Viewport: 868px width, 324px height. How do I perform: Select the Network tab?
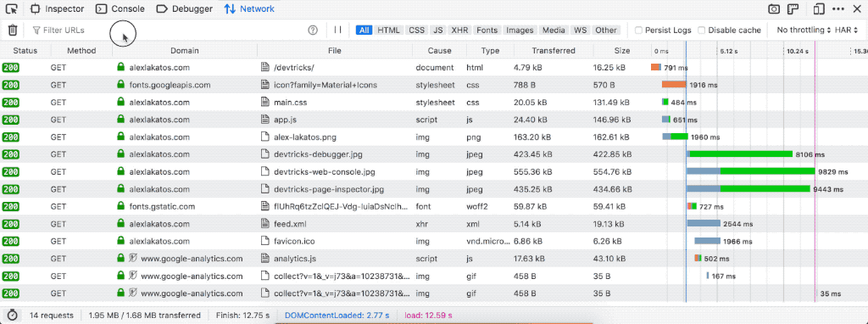click(x=249, y=8)
